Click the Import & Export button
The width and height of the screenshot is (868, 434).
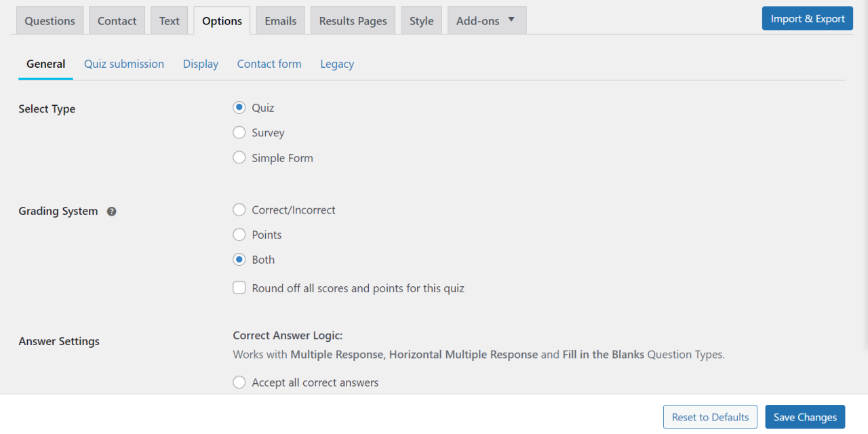point(808,18)
